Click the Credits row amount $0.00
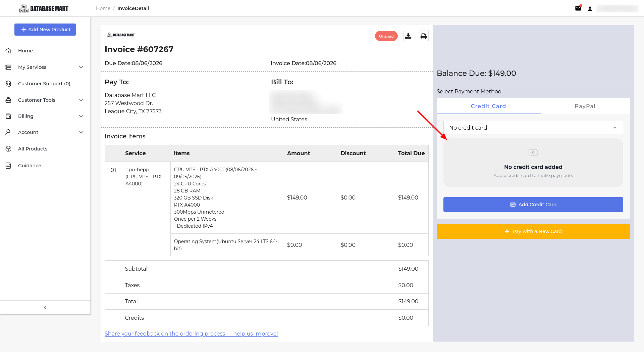The height and width of the screenshot is (352, 644). (x=406, y=318)
